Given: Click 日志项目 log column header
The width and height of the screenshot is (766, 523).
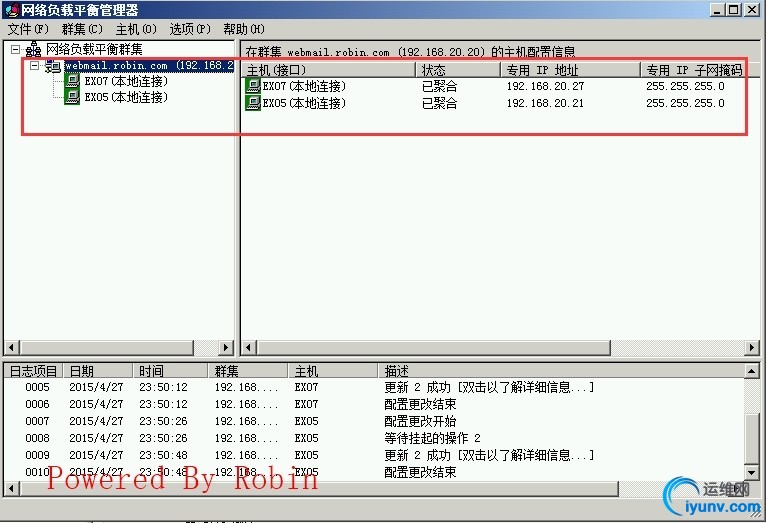Looking at the screenshot, I should (x=34, y=371).
